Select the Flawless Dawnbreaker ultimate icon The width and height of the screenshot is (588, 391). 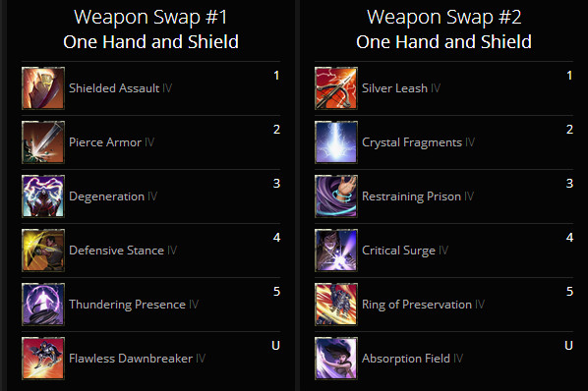(x=43, y=359)
